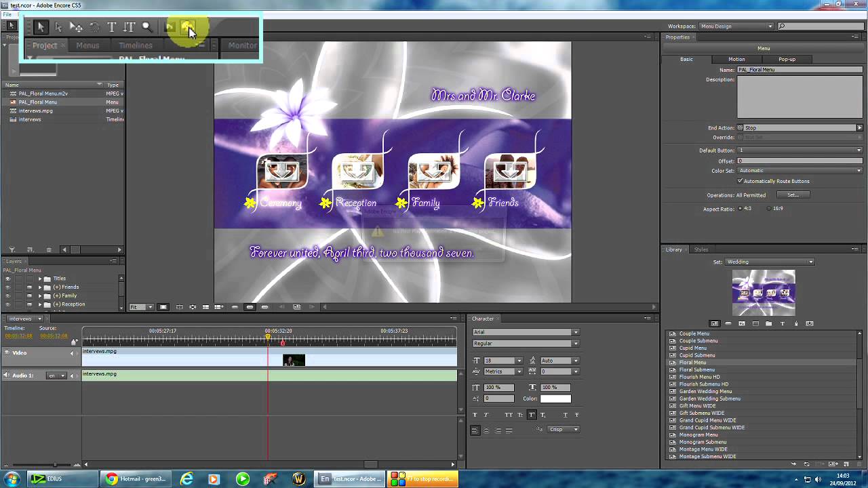Show selected subpicture highlight
Viewport: 868px width, 488px height.
(x=250, y=307)
